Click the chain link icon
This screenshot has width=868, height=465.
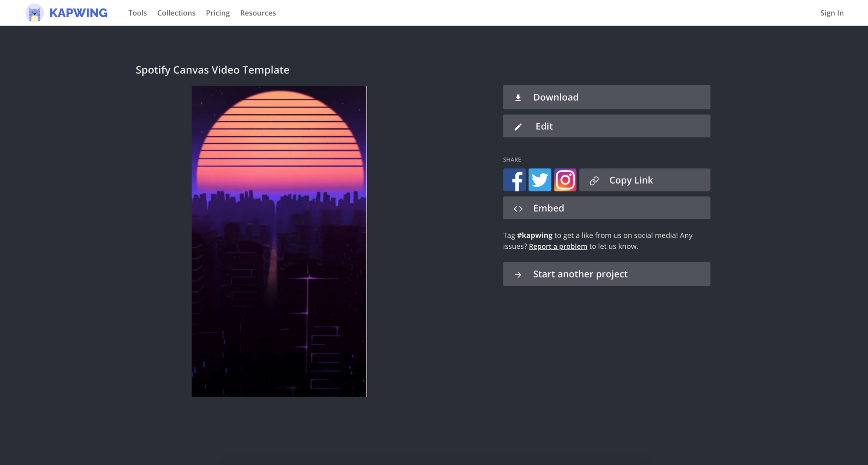[x=594, y=181]
